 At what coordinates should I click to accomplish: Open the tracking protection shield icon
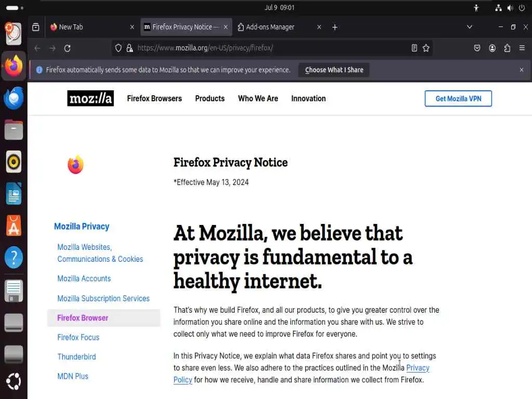pyautogui.click(x=118, y=48)
